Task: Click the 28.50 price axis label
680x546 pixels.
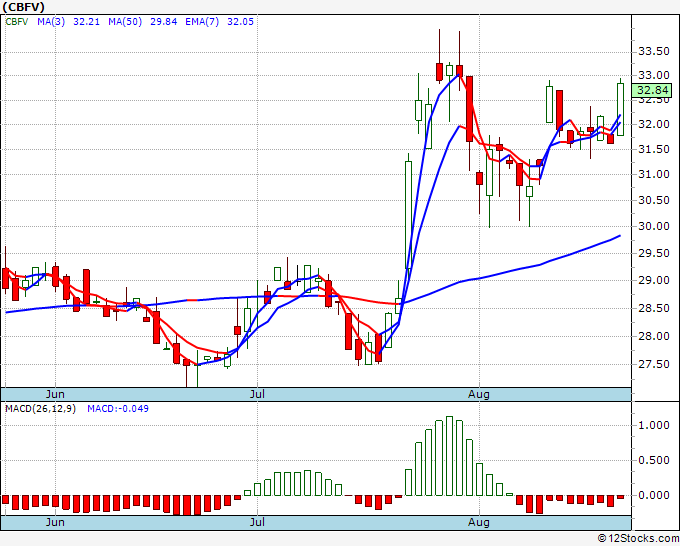Action: (x=654, y=308)
